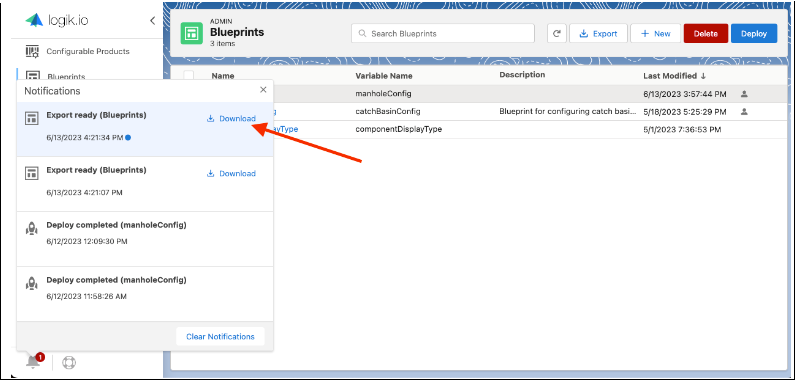
Task: Click user icon in catchBasinConfig row
Action: point(744,111)
